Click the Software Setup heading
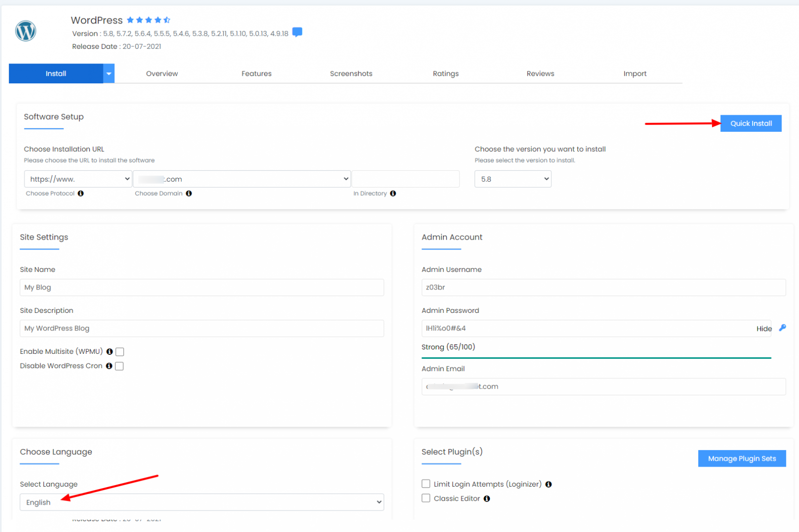 [x=54, y=117]
